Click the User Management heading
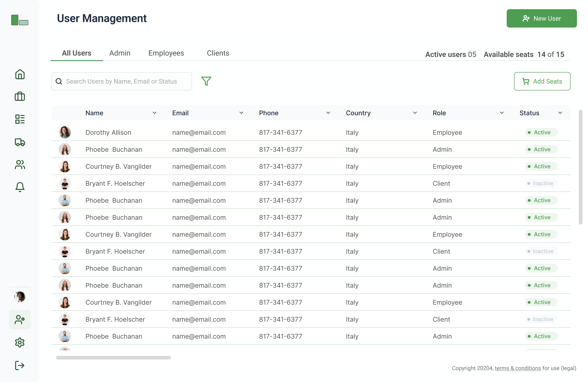The width and height of the screenshot is (588, 382). (x=102, y=18)
